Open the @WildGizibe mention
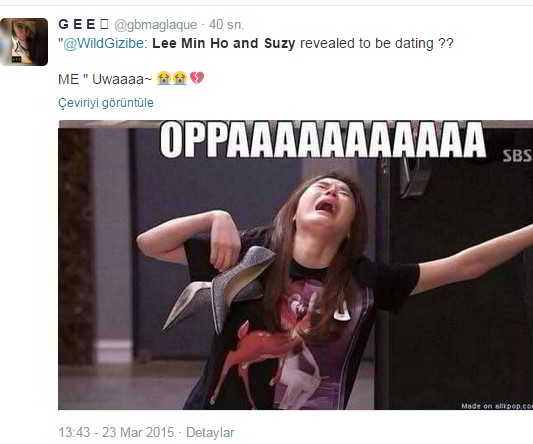533x444 pixels. pos(104,44)
